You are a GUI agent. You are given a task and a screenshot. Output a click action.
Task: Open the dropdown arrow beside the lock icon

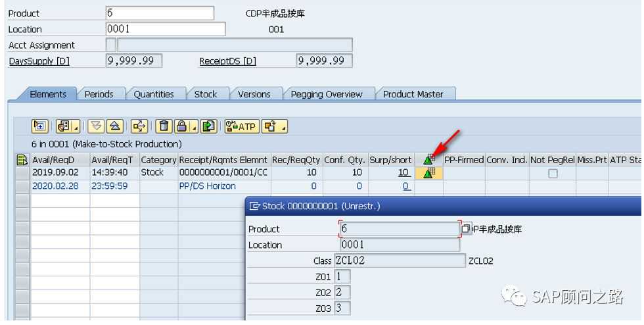point(195,128)
